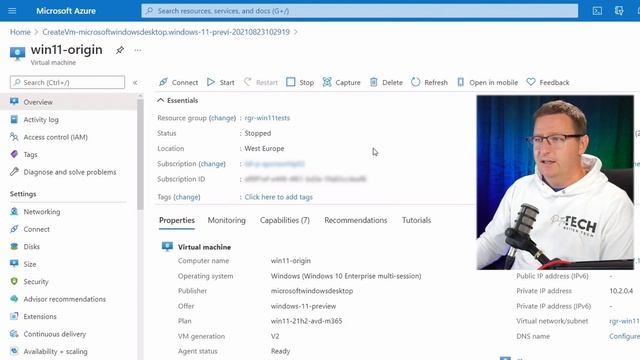Click the Connect toolbar button
Viewport: 640px width, 360px height.
click(x=178, y=82)
